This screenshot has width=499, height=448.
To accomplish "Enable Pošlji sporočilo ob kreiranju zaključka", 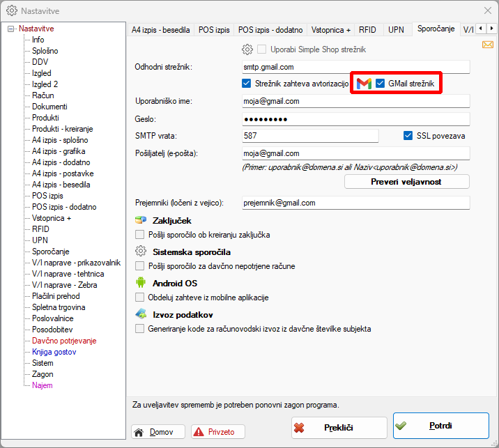I will [140, 235].
